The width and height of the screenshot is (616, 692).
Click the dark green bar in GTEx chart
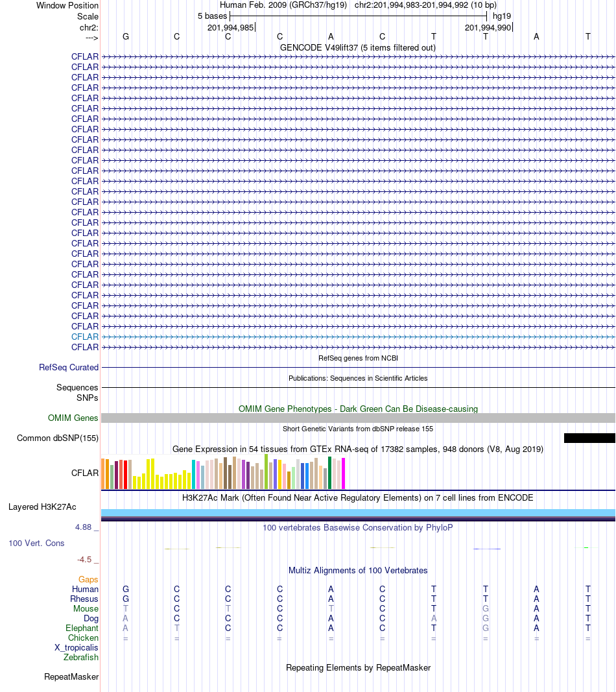(329, 473)
